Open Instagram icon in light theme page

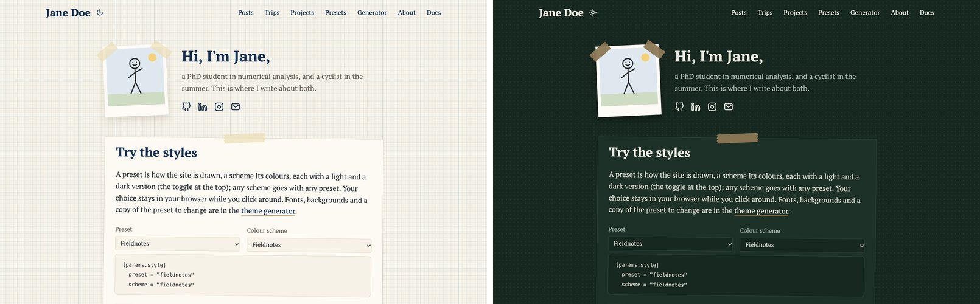click(x=219, y=106)
